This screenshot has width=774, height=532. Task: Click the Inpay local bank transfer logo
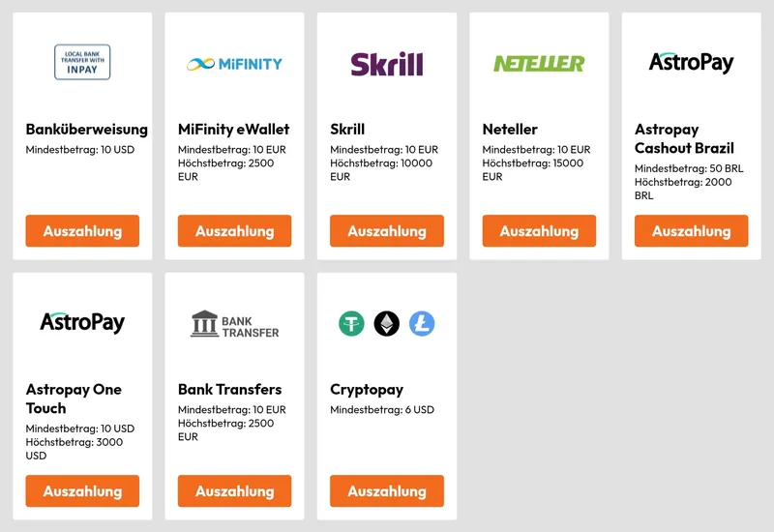pyautogui.click(x=82, y=63)
